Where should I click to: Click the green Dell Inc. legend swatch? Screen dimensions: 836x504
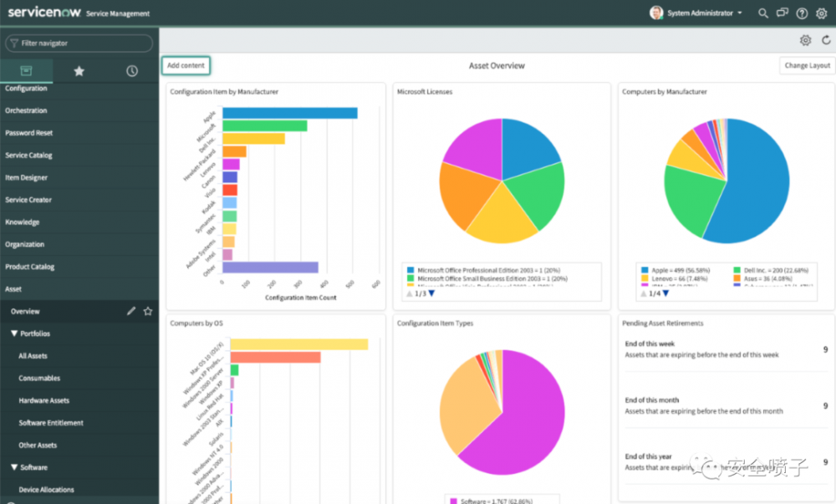tap(737, 270)
